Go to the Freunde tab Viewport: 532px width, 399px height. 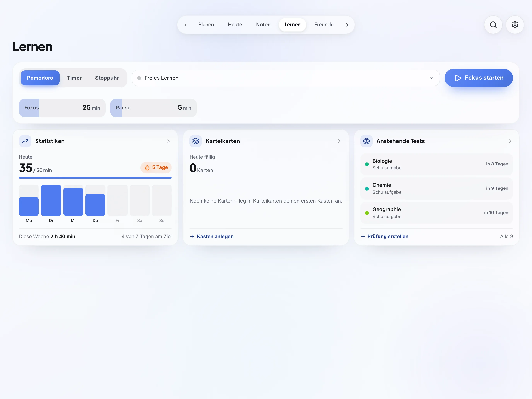[x=324, y=25]
